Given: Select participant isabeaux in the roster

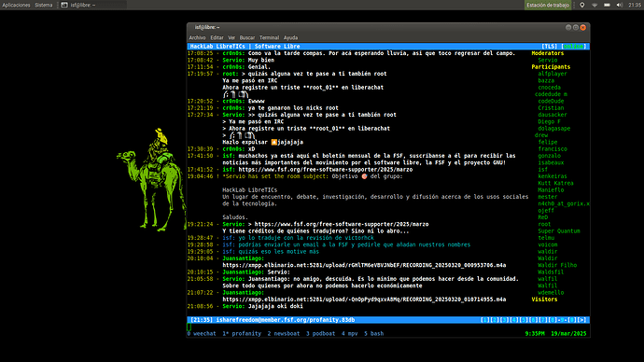Looking at the screenshot, I should click(x=551, y=162).
